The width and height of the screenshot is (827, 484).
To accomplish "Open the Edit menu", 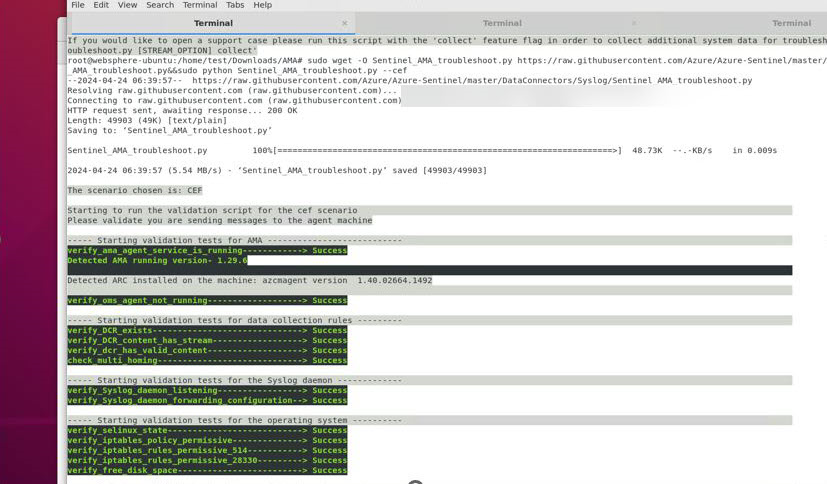I will point(101,5).
